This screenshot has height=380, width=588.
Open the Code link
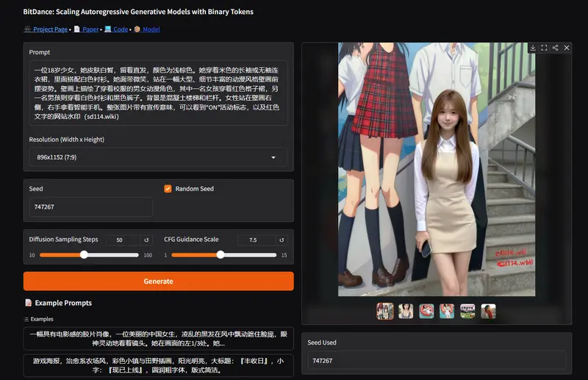tap(117, 29)
